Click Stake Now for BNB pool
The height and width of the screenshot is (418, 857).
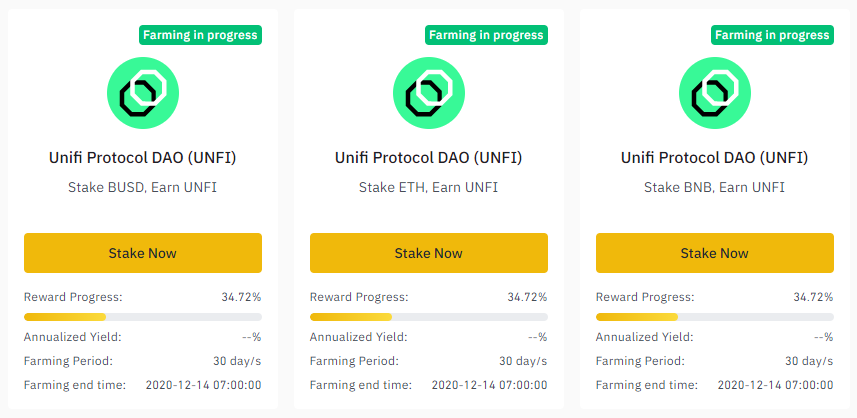coord(714,253)
